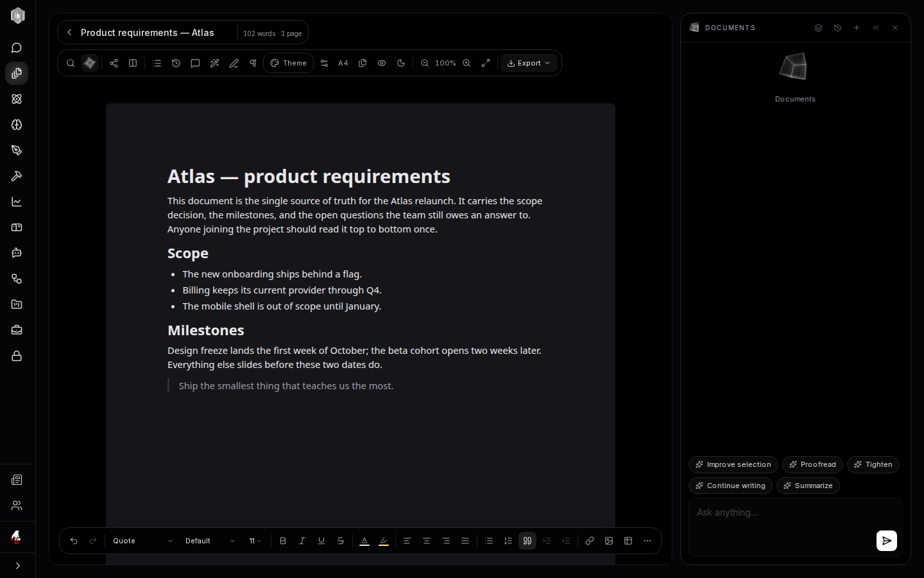Open the outline list icon in the top toolbar

(x=157, y=63)
